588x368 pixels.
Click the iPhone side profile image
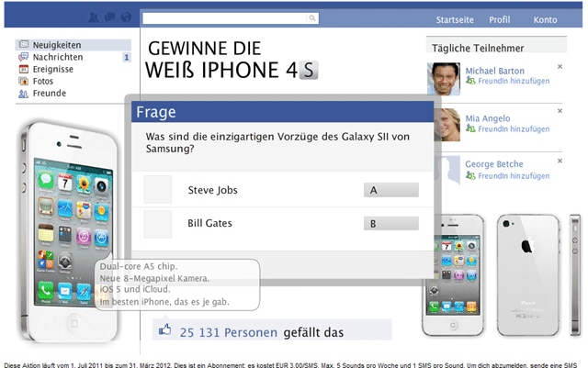[575, 274]
